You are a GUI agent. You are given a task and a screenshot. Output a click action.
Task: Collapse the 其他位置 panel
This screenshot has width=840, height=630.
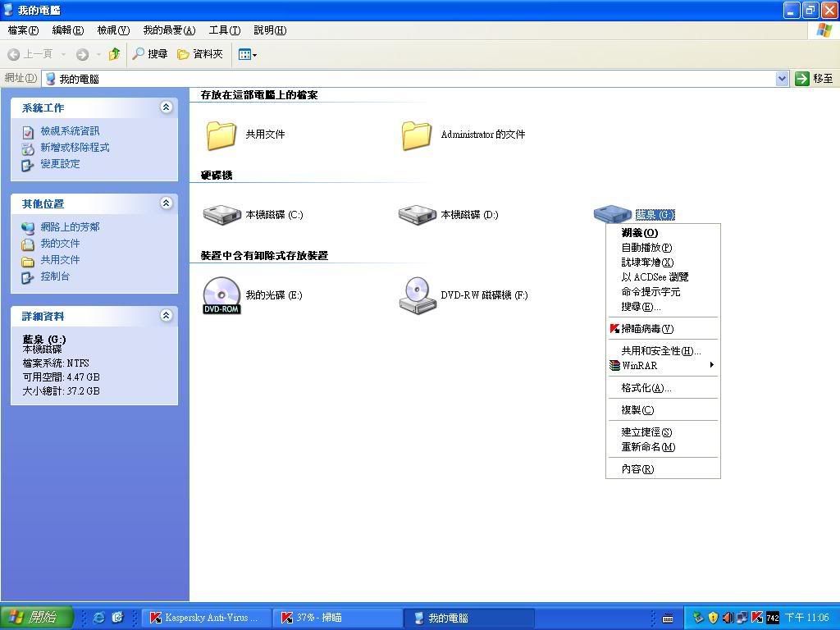[167, 203]
